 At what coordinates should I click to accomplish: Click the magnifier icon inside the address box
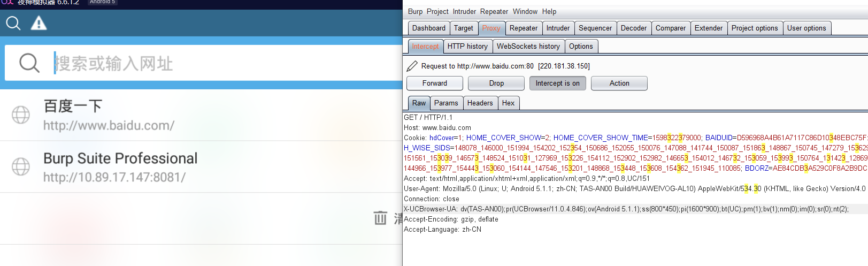pyautogui.click(x=29, y=63)
